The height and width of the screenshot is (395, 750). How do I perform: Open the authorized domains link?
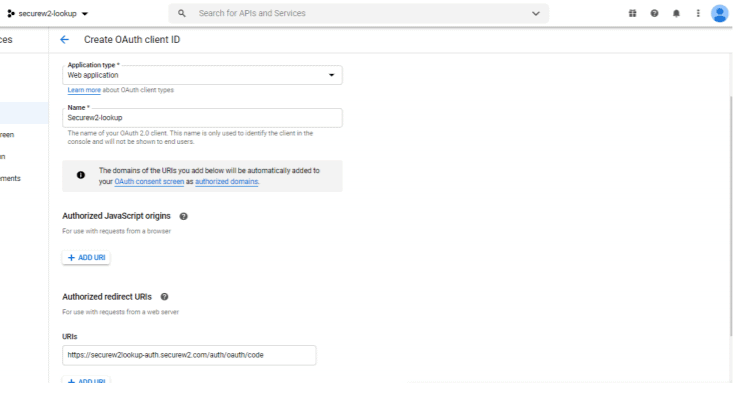227,182
